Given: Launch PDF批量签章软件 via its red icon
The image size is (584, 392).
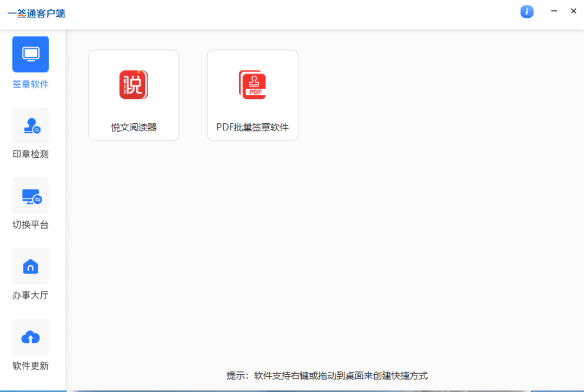Looking at the screenshot, I should tap(252, 84).
